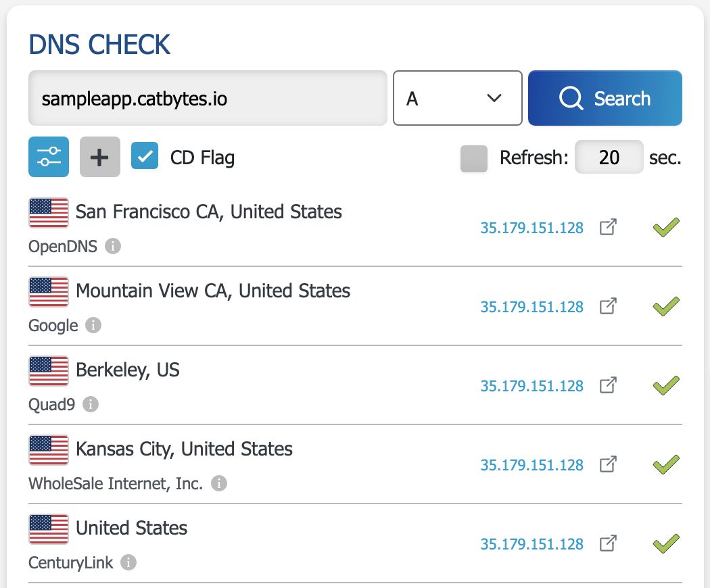710x588 pixels.
Task: Open the IP link 35.179.151.128 on Google row
Action: click(532, 308)
